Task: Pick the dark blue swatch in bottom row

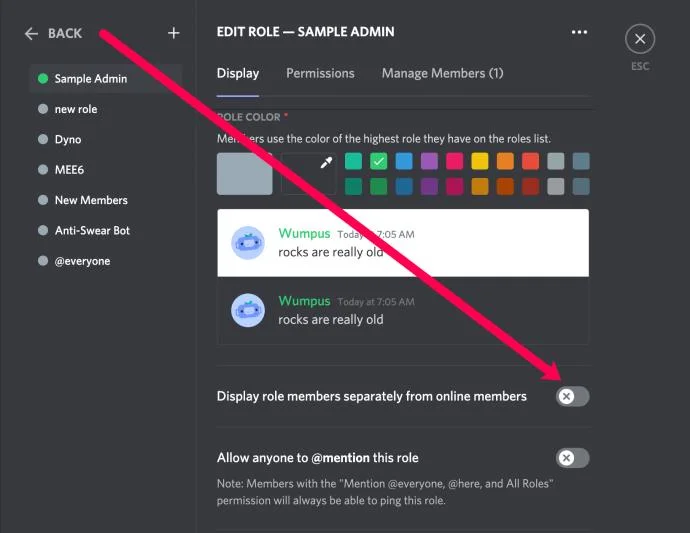Action: [404, 186]
